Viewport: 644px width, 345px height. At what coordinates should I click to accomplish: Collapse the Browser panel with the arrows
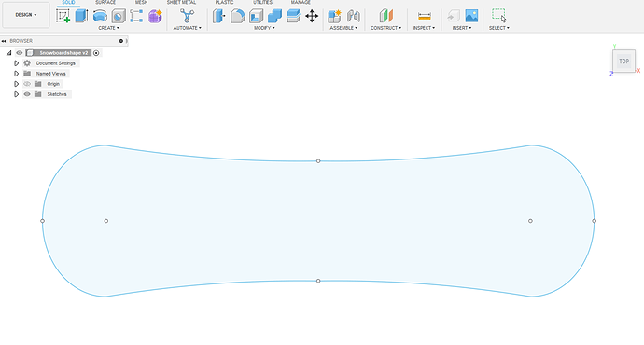click(x=4, y=41)
